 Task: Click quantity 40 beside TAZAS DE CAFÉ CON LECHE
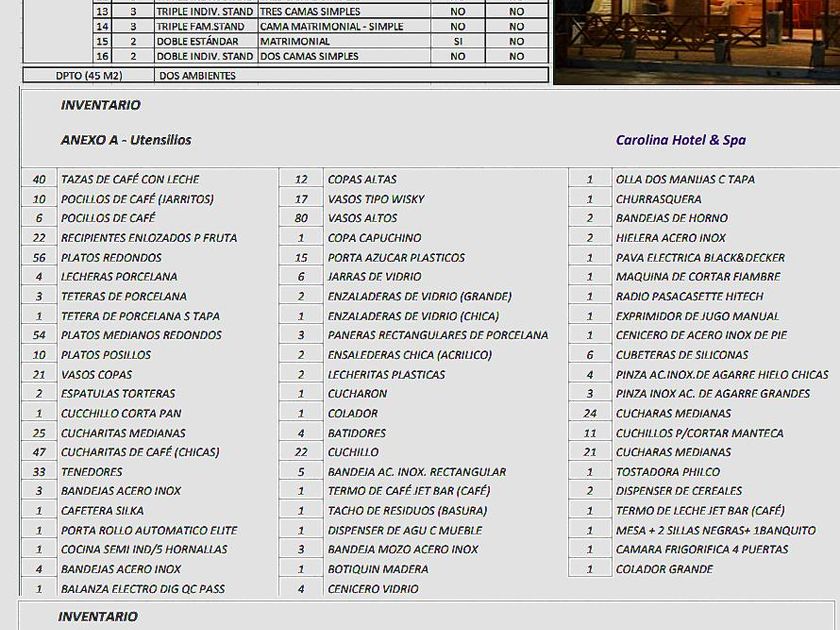tap(39, 179)
